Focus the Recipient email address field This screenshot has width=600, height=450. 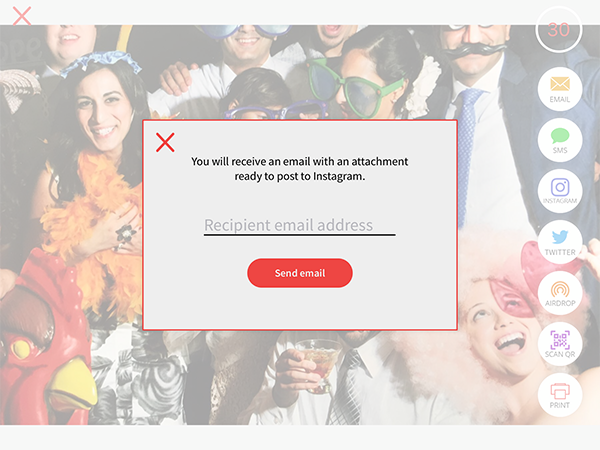point(300,226)
